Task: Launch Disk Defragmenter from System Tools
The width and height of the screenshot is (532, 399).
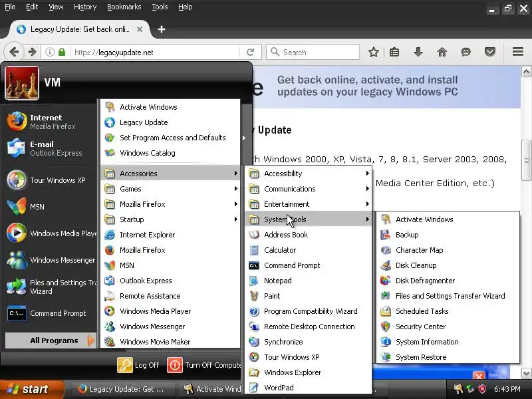Action: [x=448, y=281]
